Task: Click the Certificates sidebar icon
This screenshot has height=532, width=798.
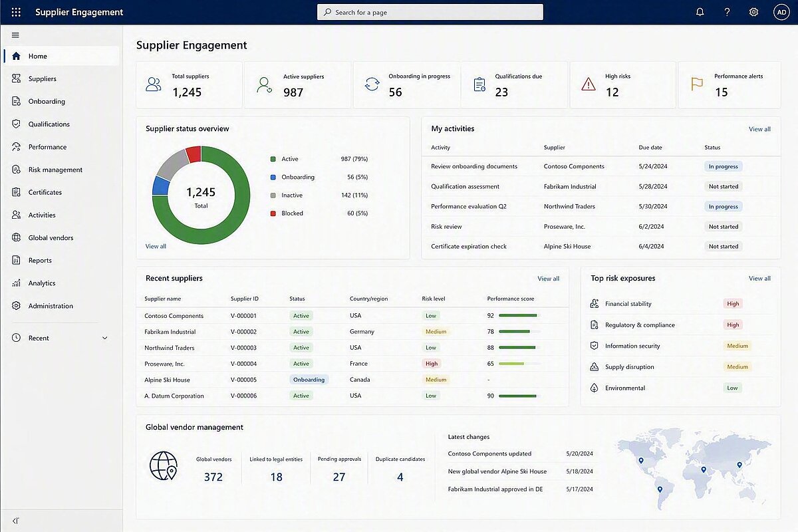Action: (16, 192)
